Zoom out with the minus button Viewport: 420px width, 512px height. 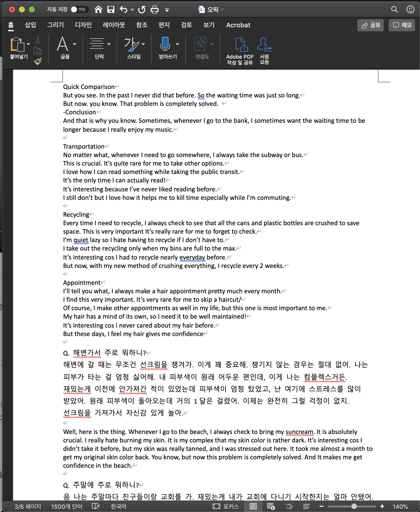pyautogui.click(x=322, y=506)
